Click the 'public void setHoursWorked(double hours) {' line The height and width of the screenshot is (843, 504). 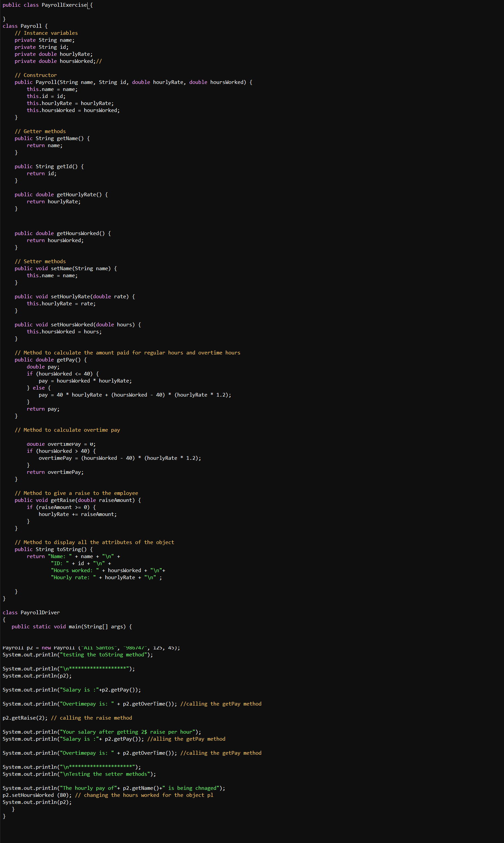(x=78, y=325)
